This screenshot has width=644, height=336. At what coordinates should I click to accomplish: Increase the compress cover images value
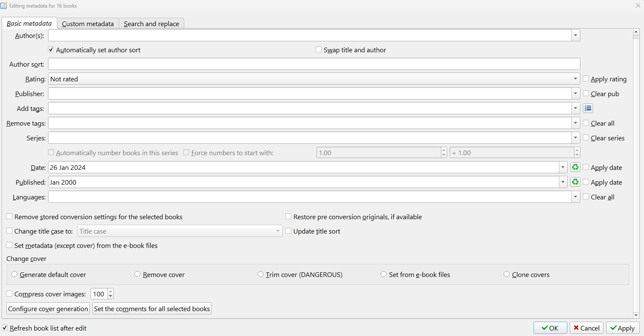click(x=110, y=291)
